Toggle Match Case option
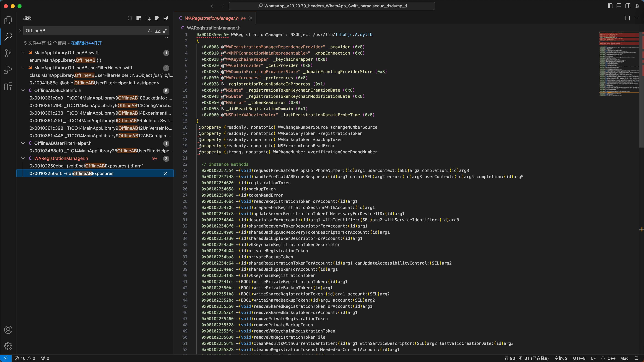Screen dimensions: 644x362 (x=150, y=31)
